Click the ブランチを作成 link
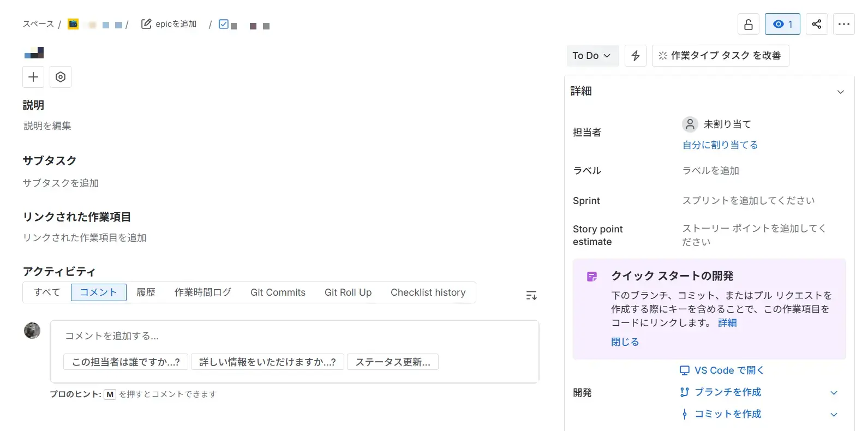This screenshot has height=431, width=868. 721,392
